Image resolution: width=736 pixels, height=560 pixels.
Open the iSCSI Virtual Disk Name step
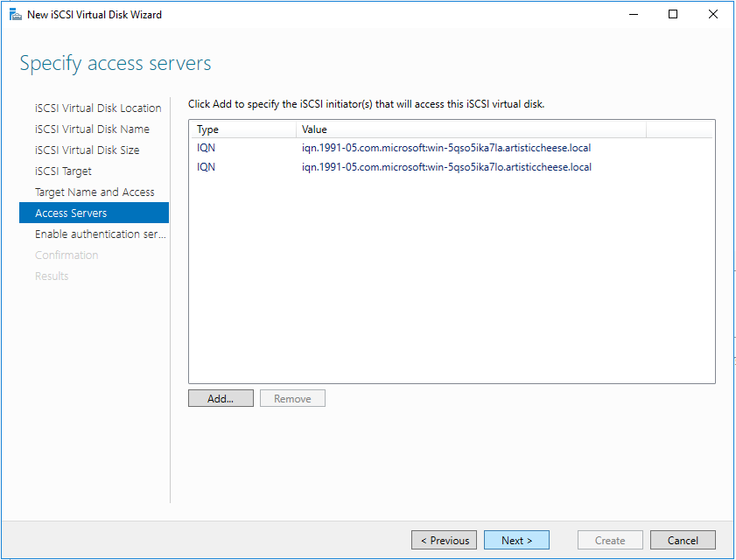(92, 129)
